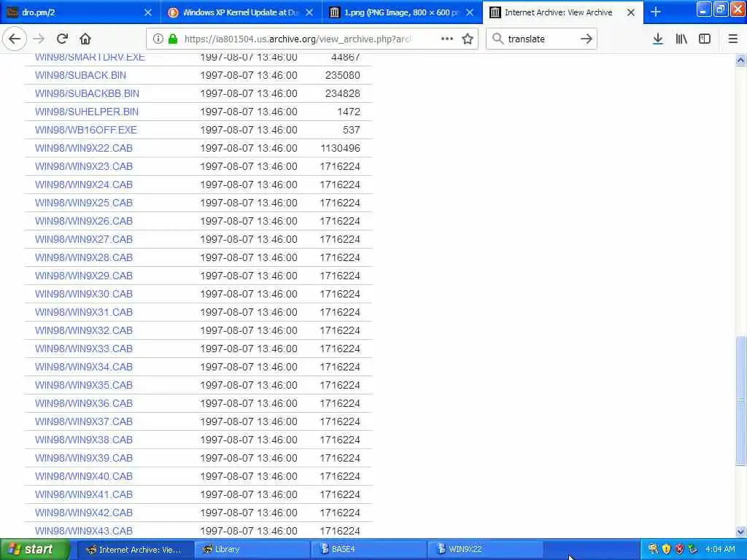Open the Library bookshelf menu
The width and height of the screenshot is (747, 560).
681,39
